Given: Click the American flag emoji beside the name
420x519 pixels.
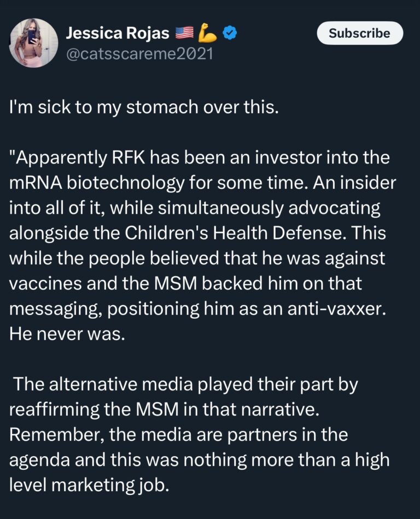Looking at the screenshot, I should click(184, 32).
